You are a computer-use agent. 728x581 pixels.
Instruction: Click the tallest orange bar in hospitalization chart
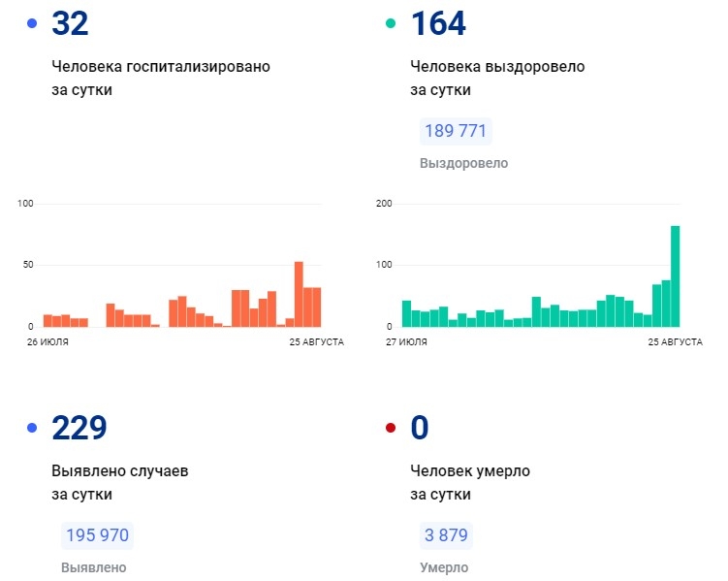(x=299, y=295)
